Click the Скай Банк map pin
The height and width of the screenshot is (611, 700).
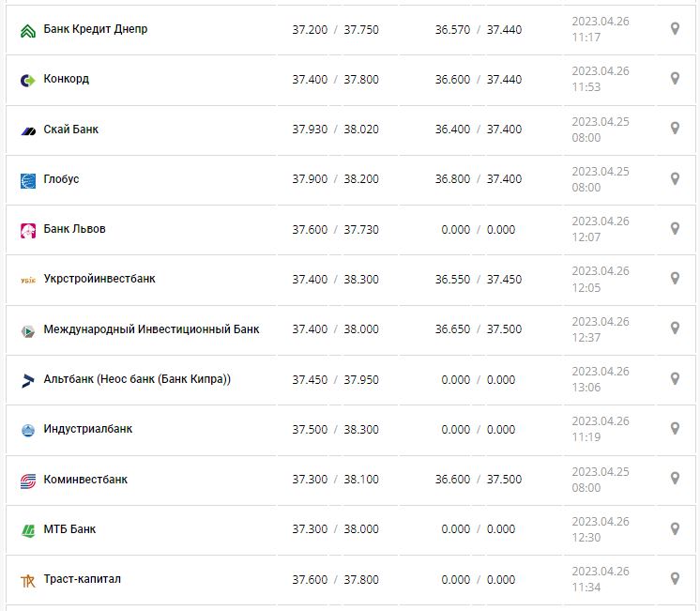pos(674,129)
